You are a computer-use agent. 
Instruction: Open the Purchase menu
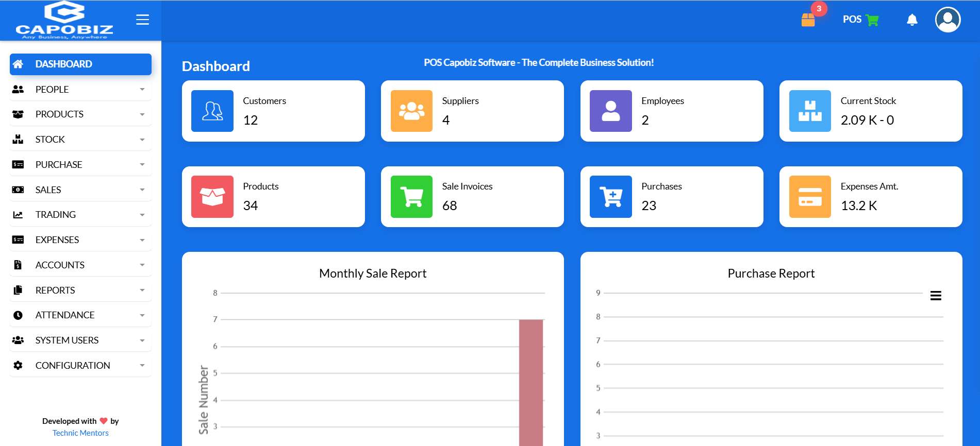[80, 165]
